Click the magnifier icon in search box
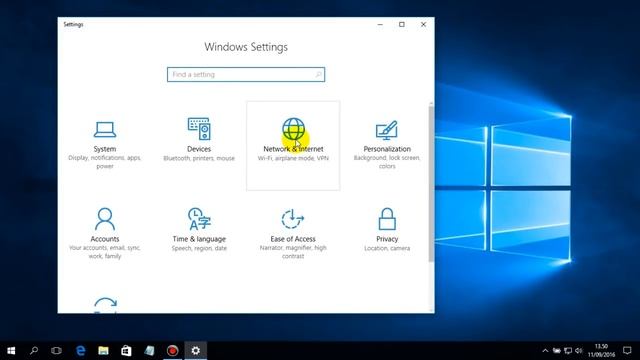The image size is (640, 360). click(318, 75)
